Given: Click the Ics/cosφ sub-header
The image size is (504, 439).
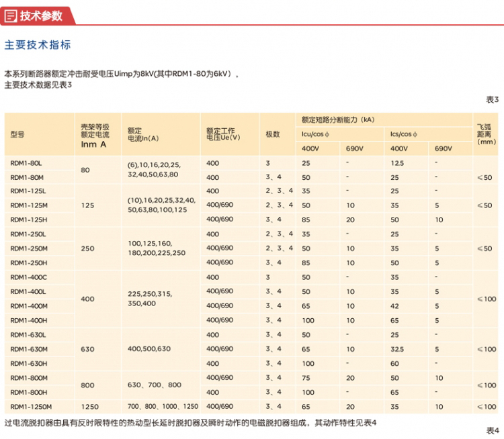Looking at the screenshot, I should pos(405,134).
